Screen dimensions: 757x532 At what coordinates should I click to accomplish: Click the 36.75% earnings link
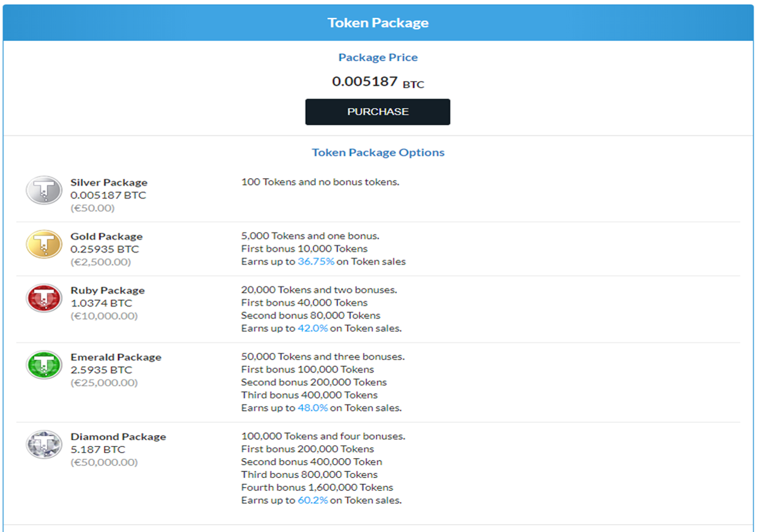click(313, 262)
